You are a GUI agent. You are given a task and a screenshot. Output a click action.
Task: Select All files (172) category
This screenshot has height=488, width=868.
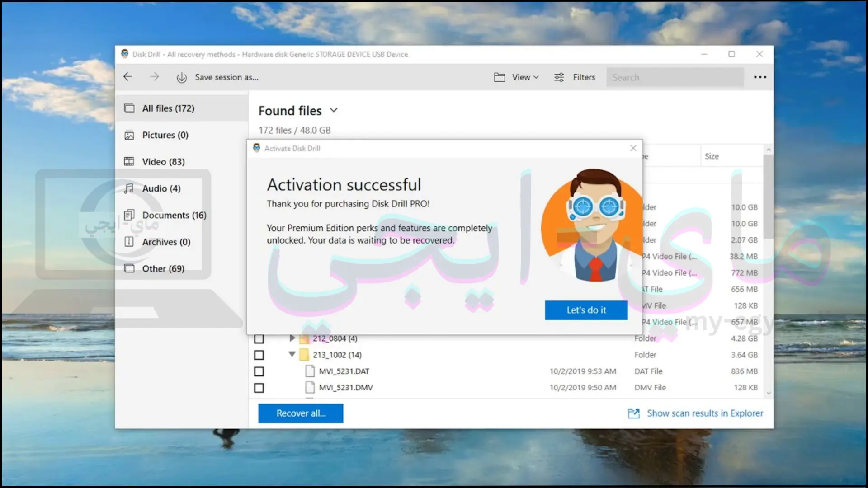tap(181, 108)
